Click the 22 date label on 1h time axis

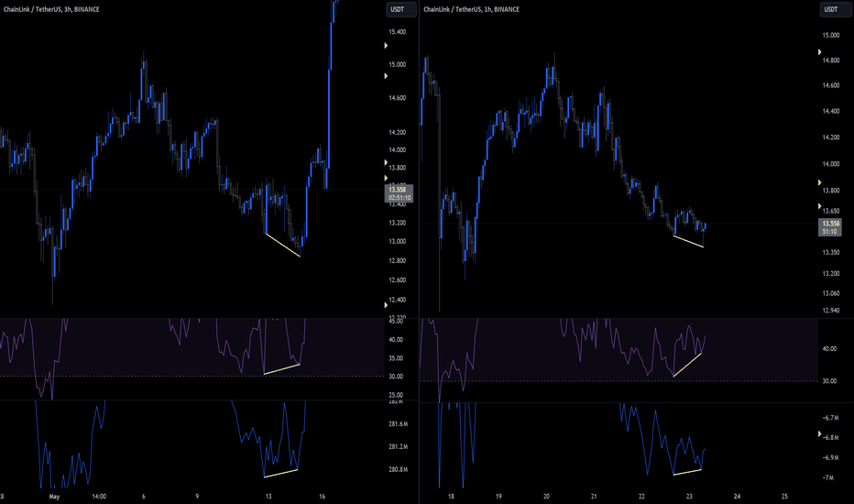click(641, 497)
